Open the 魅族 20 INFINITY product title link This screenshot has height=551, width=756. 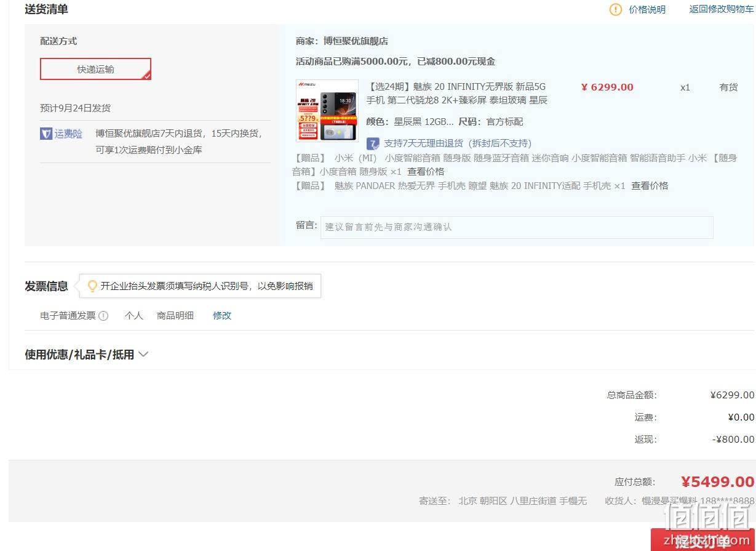[x=457, y=94]
